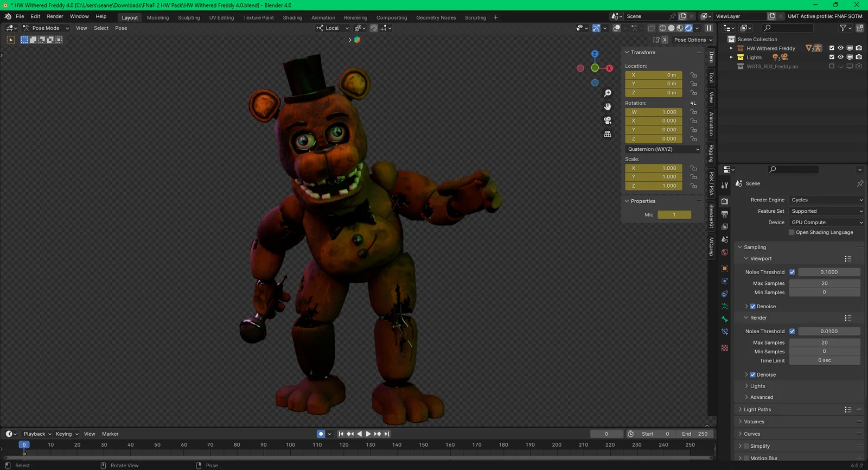Play the animation forward
This screenshot has height=470, width=868.
click(368, 434)
